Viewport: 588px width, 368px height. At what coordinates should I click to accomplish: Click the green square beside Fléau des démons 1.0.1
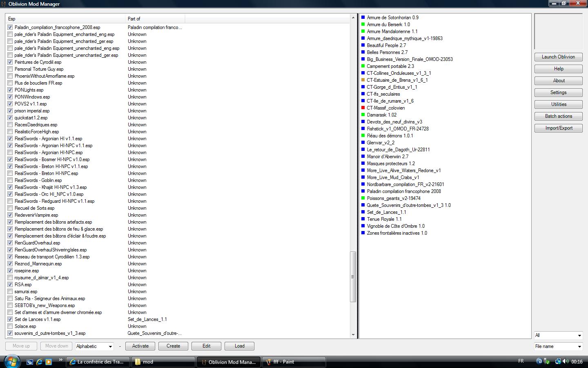pos(363,136)
